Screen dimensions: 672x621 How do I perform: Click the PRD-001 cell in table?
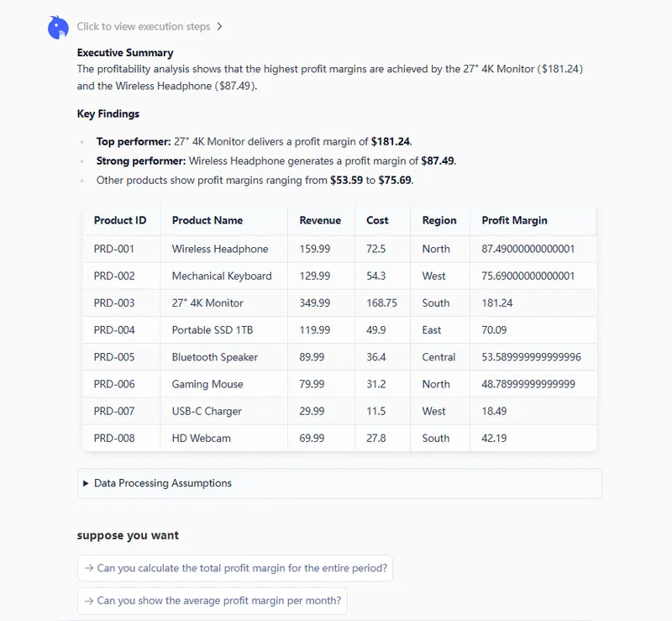point(114,249)
